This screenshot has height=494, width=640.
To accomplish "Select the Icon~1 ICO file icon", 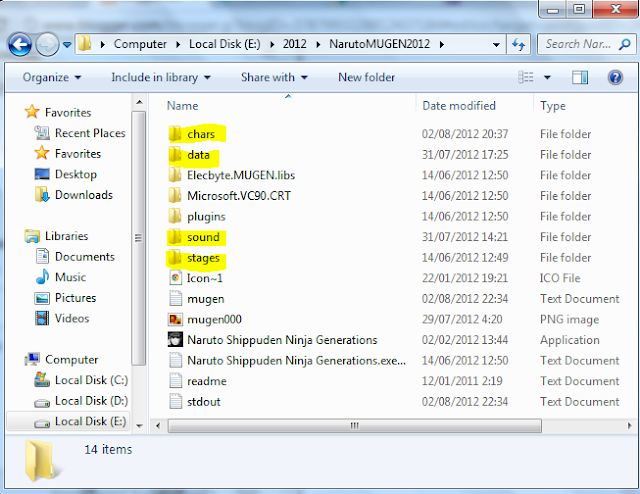I will (175, 278).
